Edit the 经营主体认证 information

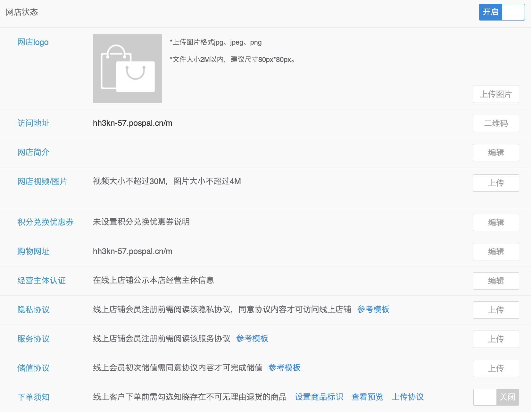click(496, 281)
